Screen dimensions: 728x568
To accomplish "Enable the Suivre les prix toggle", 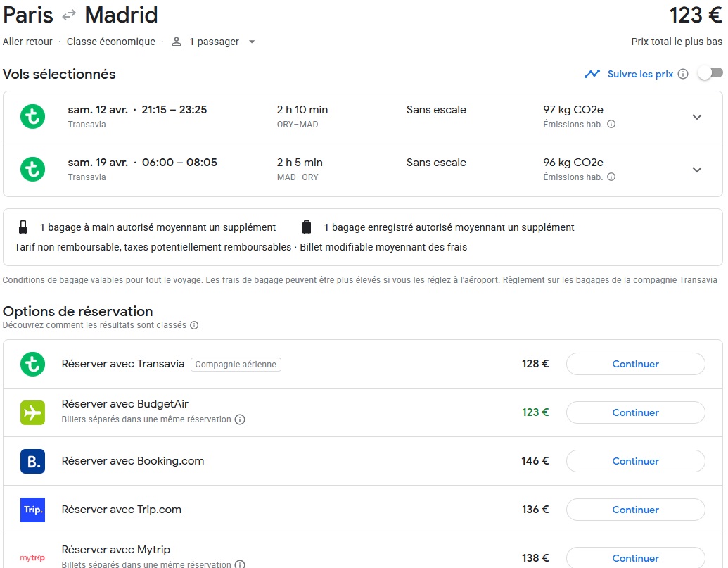I will (x=710, y=73).
